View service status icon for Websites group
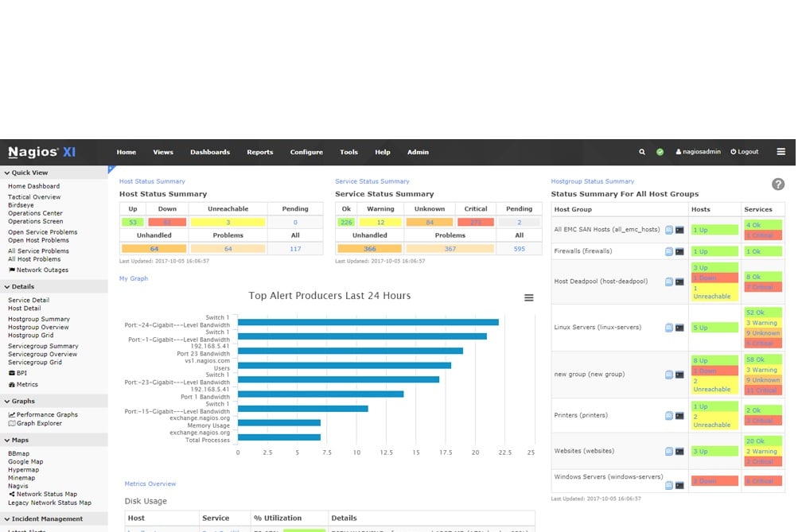Screen dimensions: 802x532 pos(668,451)
